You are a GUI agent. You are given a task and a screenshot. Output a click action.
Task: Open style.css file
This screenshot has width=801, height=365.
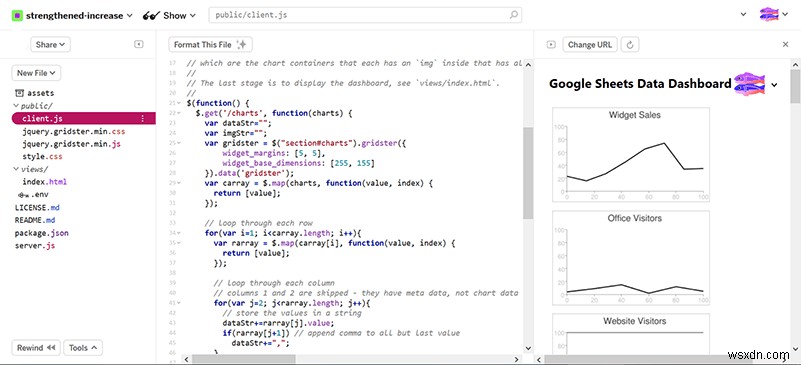[42, 156]
